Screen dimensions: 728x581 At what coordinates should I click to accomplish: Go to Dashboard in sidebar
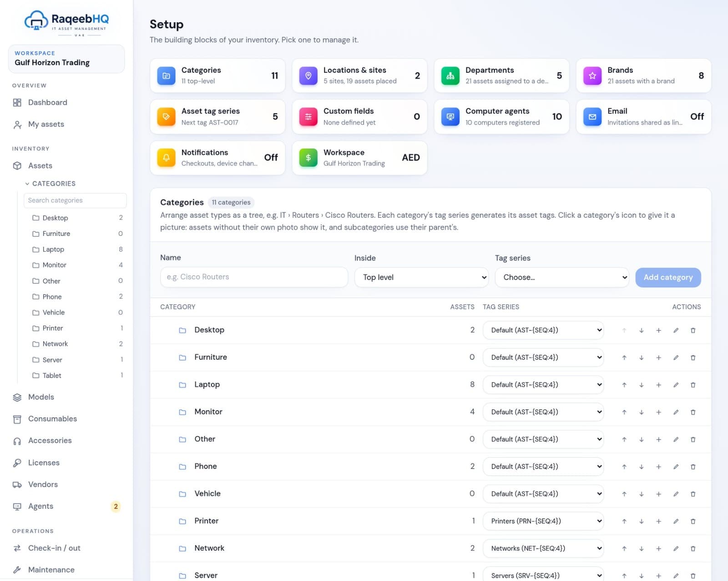coord(66,103)
